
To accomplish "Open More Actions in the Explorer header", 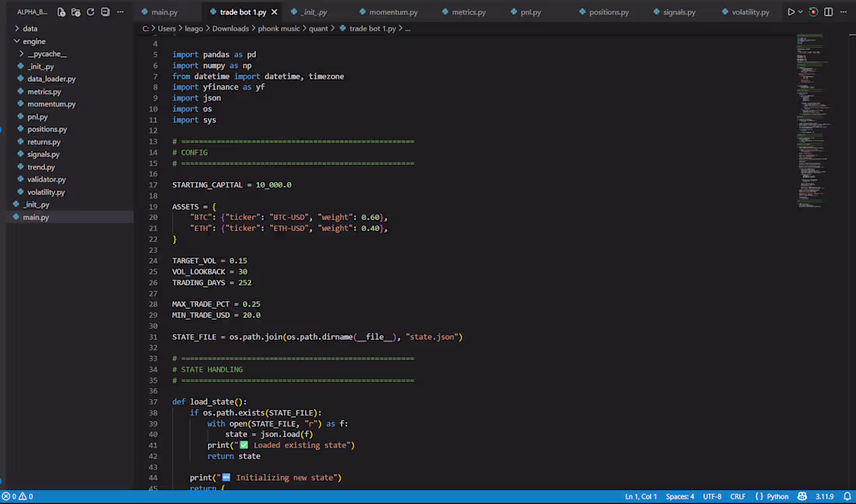I will 119,12.
